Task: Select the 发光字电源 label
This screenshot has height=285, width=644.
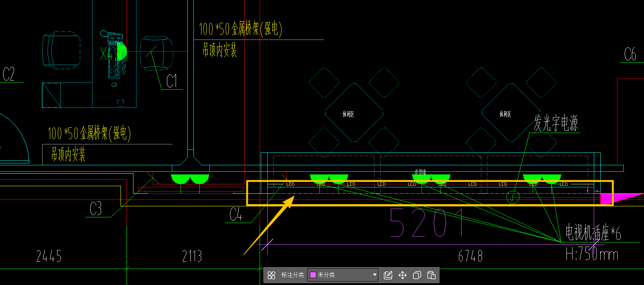Action: (556, 123)
